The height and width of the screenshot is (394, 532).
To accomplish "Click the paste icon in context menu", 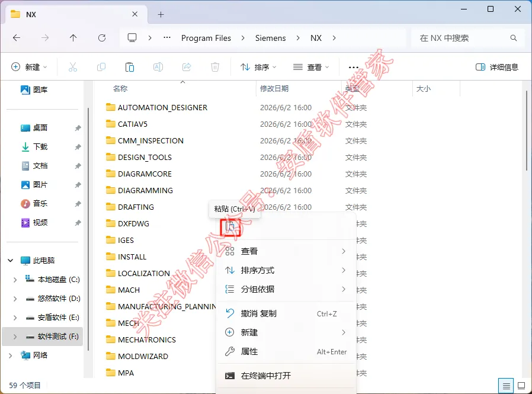I will [x=230, y=227].
